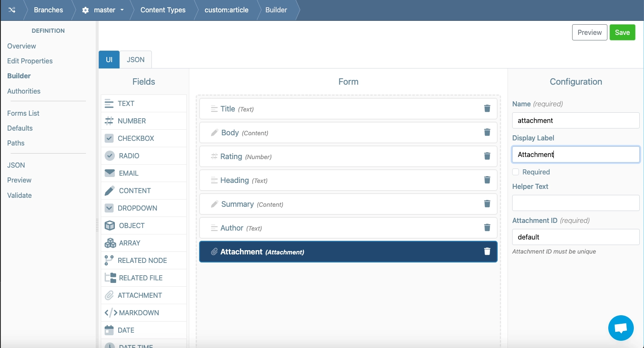Click the shuffle icon in top-left corner
The width and height of the screenshot is (644, 348).
tap(12, 10)
